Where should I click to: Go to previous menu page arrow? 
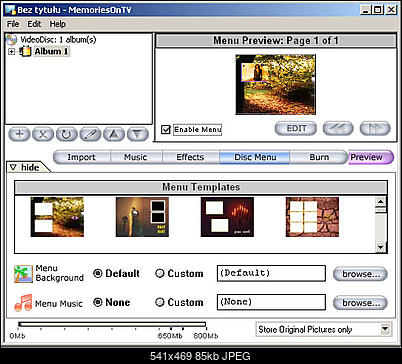point(338,128)
